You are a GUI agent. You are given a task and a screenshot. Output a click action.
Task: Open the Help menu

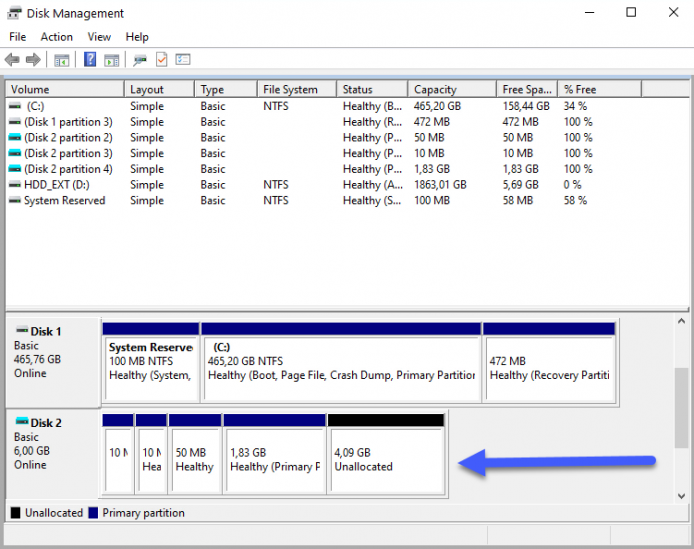[137, 37]
